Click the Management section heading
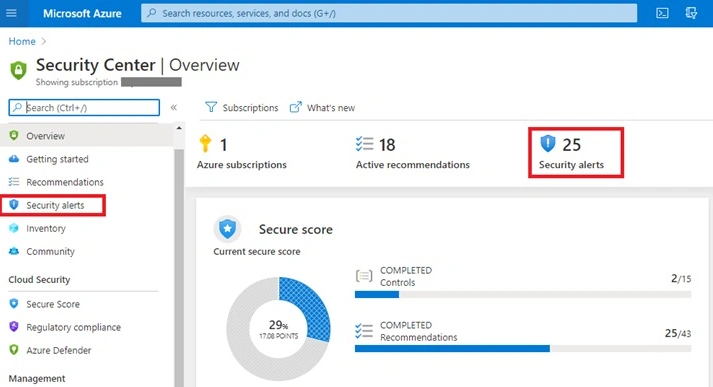This screenshot has width=713, height=387. [x=37, y=378]
